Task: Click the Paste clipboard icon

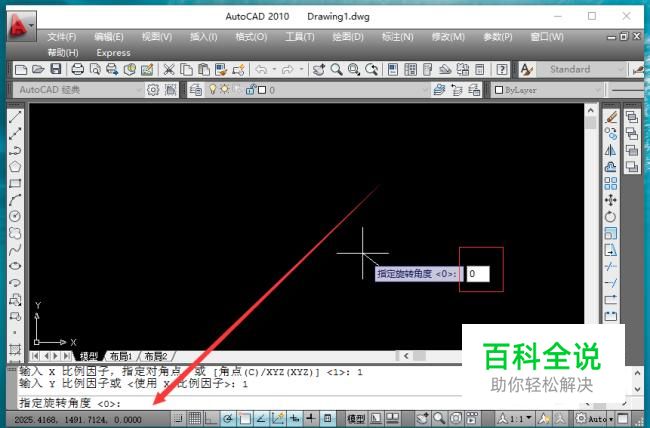Action: [x=204, y=69]
